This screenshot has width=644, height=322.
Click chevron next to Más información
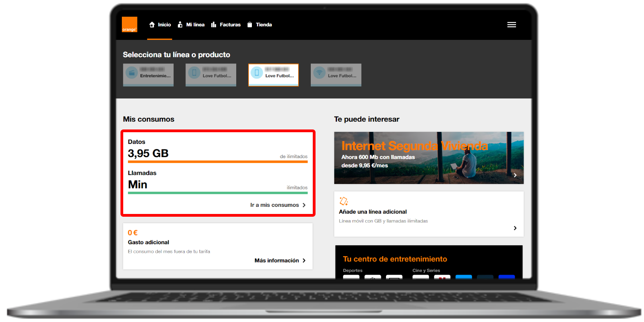[304, 261]
